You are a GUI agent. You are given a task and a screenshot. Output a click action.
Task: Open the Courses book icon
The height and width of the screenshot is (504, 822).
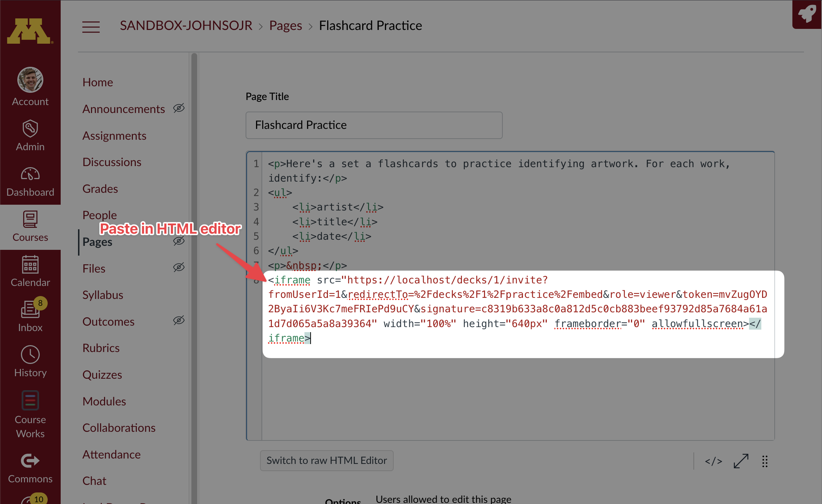pyautogui.click(x=30, y=219)
